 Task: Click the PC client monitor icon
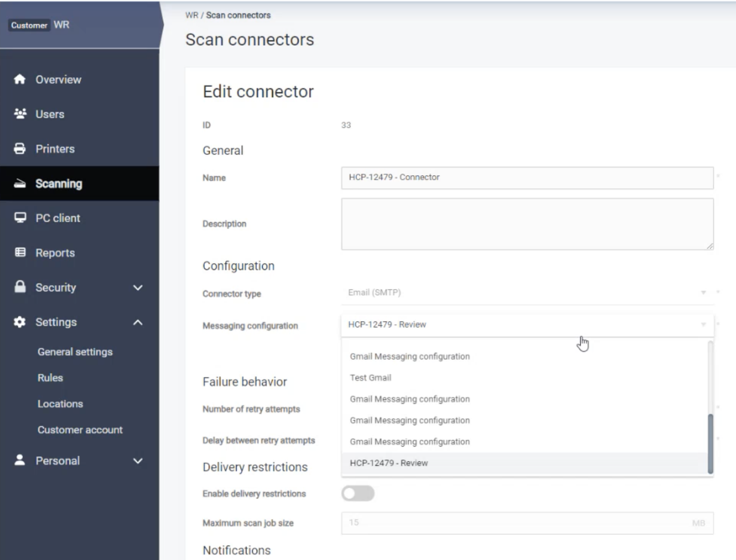tap(20, 218)
